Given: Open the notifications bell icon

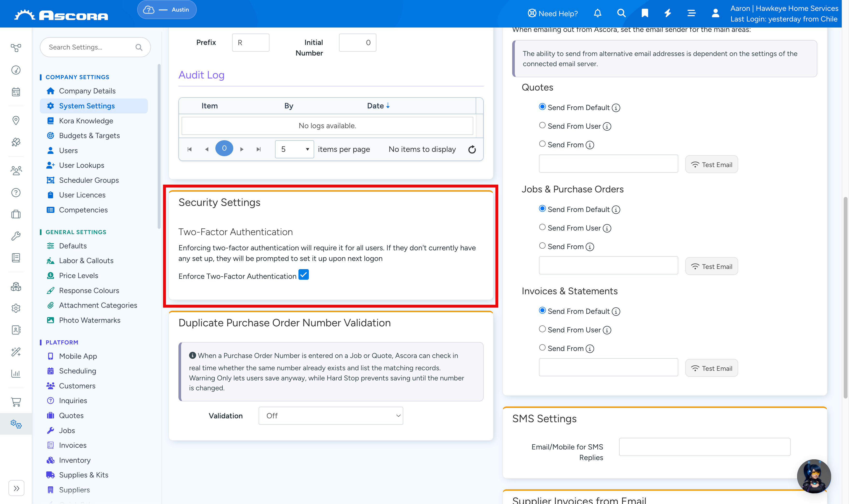Looking at the screenshot, I should [597, 13].
